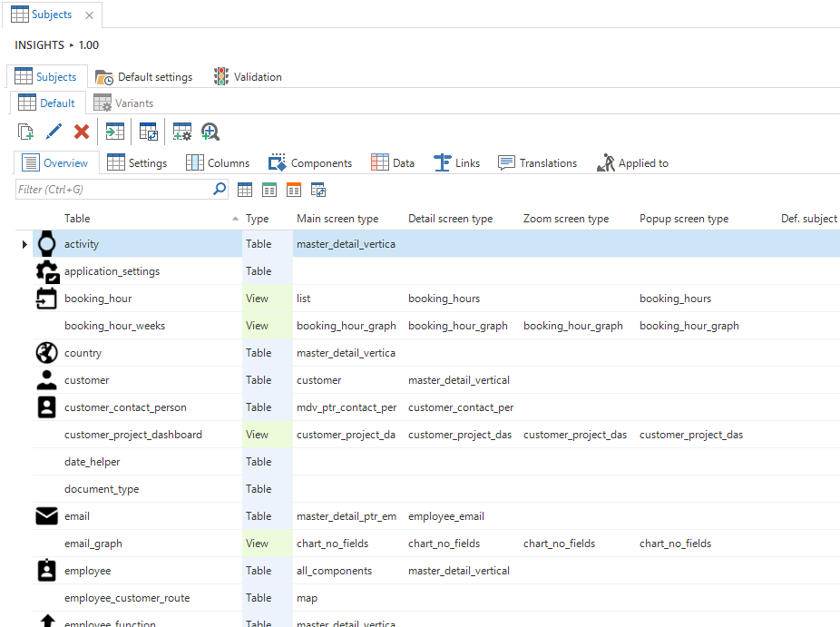
Task: Open the Columns tab
Action: point(218,163)
